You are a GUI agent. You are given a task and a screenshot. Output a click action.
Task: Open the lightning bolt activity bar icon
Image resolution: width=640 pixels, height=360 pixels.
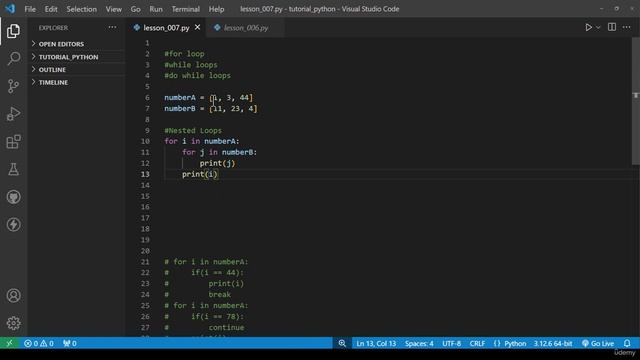click(13, 224)
